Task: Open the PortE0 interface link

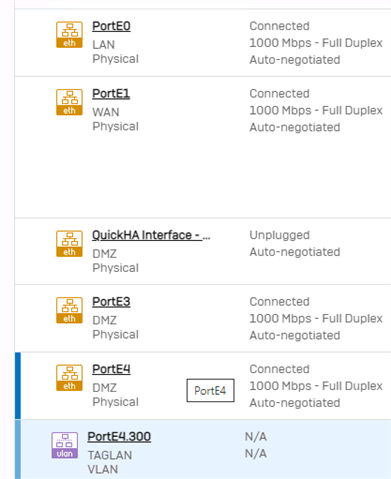Action: click(111, 26)
